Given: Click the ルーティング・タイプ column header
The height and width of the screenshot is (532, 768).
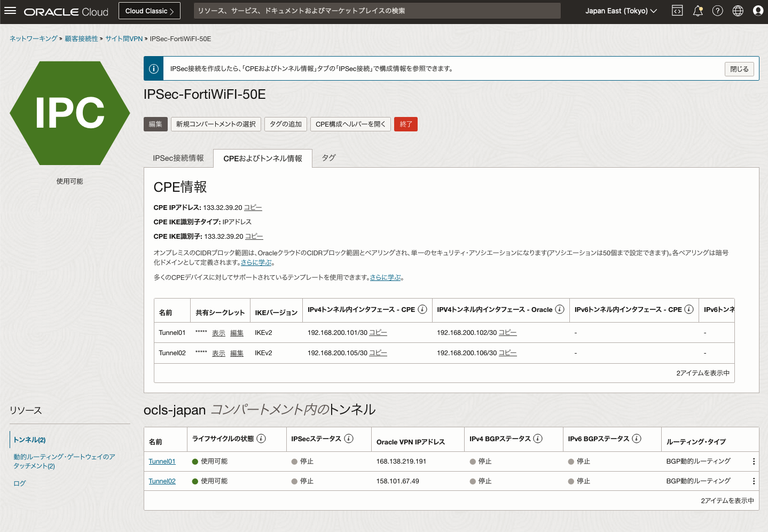Looking at the screenshot, I should click(x=696, y=442).
